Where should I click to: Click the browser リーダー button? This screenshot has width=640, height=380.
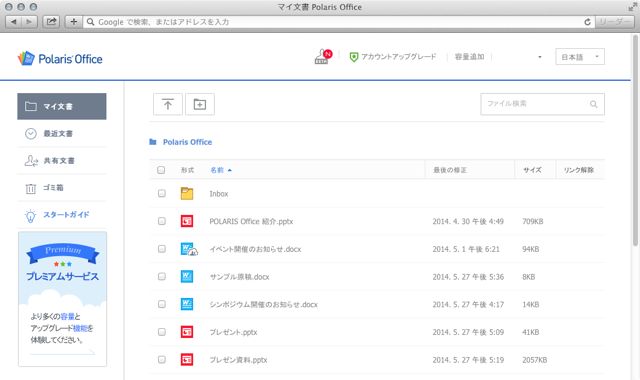[x=615, y=22]
